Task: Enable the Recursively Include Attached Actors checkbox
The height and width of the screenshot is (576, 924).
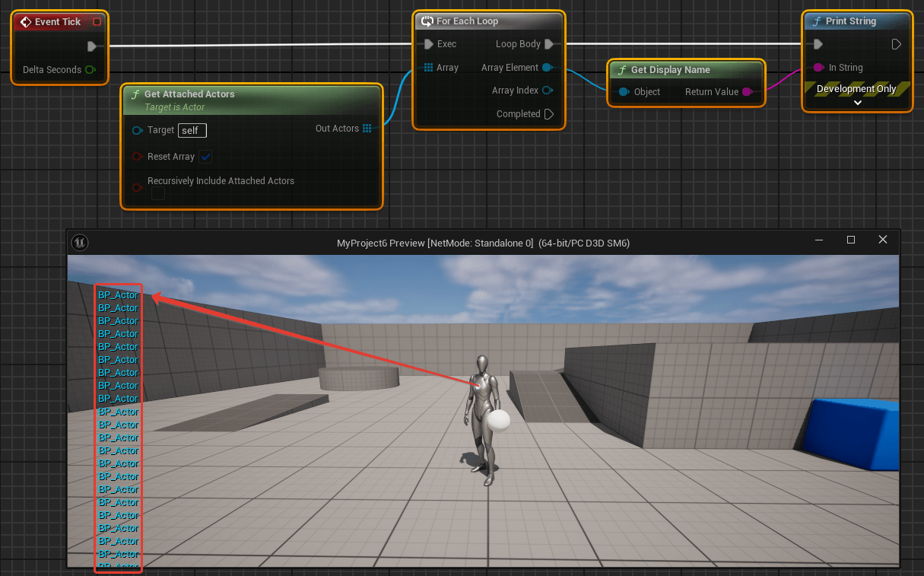Action: 157,194
